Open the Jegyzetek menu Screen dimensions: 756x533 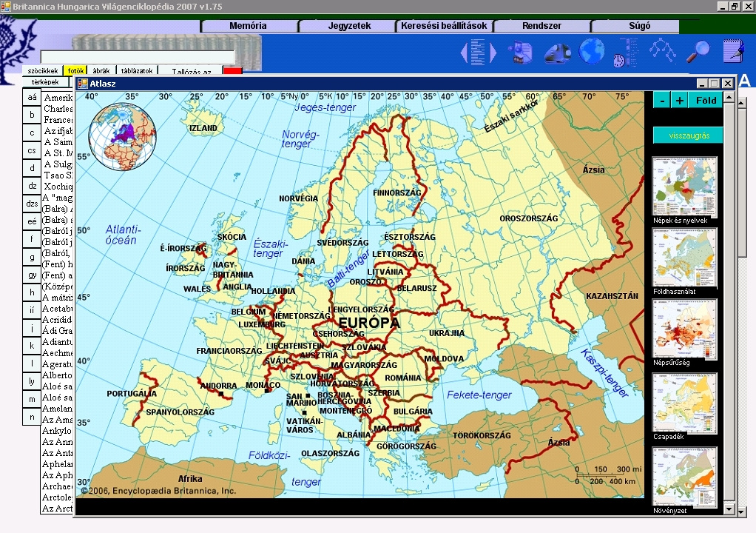[x=349, y=26]
